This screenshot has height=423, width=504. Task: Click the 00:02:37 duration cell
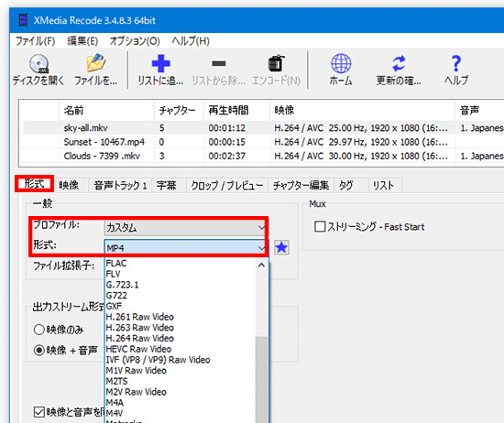point(227,156)
